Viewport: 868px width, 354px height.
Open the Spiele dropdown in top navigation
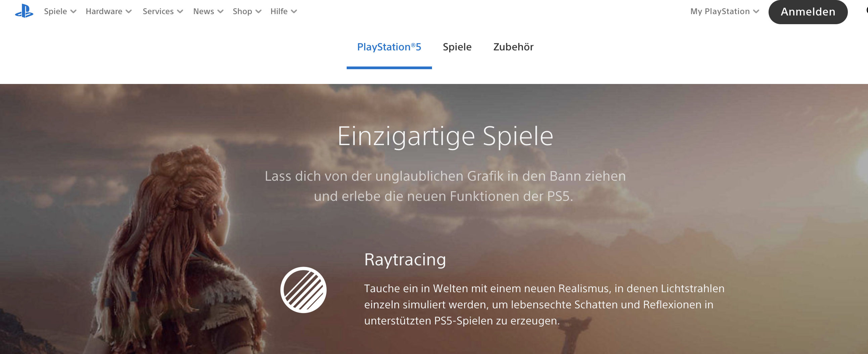[x=60, y=11]
